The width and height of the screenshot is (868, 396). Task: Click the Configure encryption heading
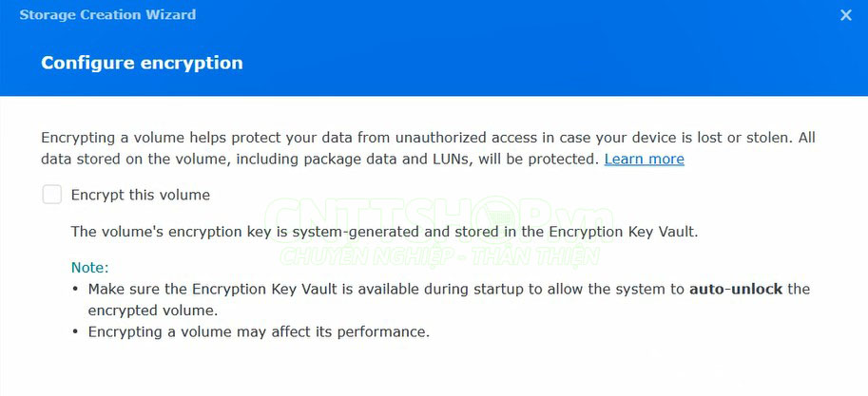142,63
